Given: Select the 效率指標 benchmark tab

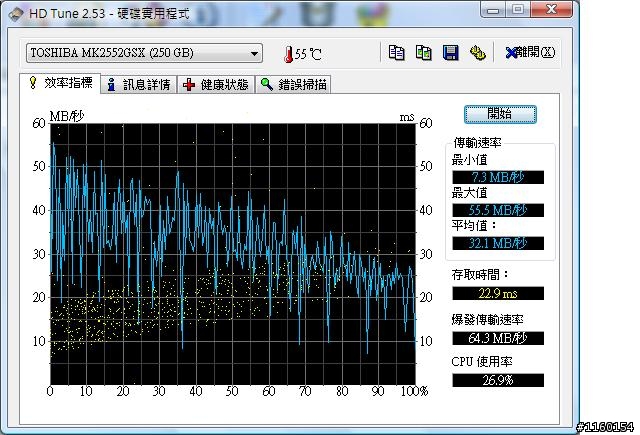Looking at the screenshot, I should click(x=60, y=83).
